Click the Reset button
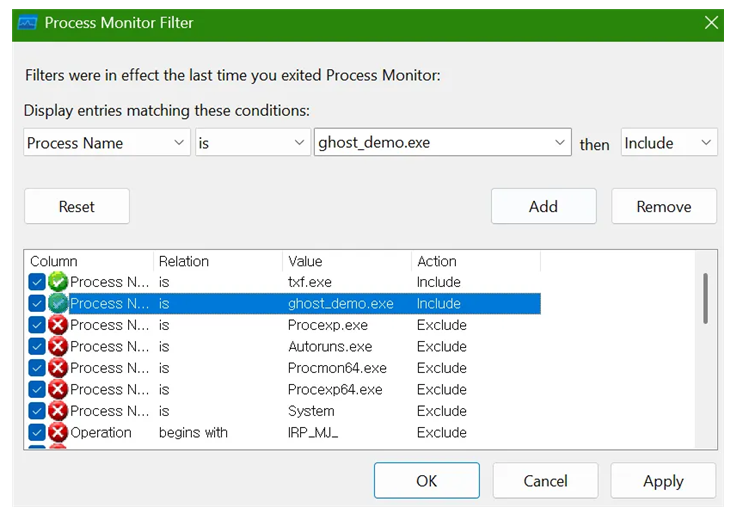Viewport: 738px width, 513px height. point(77,206)
